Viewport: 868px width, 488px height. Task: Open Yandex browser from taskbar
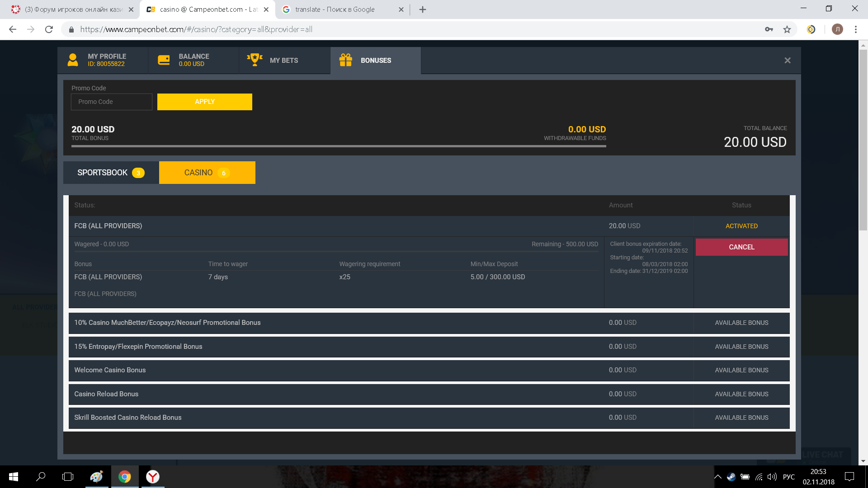(153, 477)
